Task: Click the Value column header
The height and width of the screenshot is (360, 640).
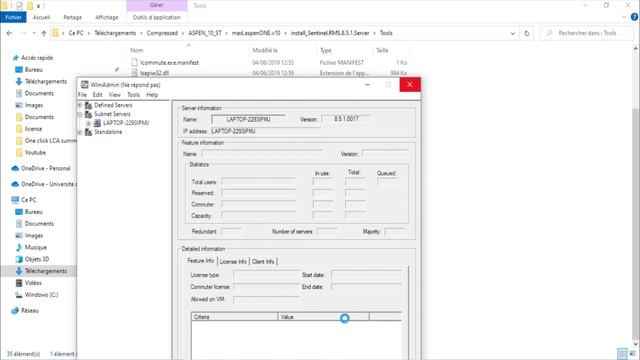Action: point(323,317)
